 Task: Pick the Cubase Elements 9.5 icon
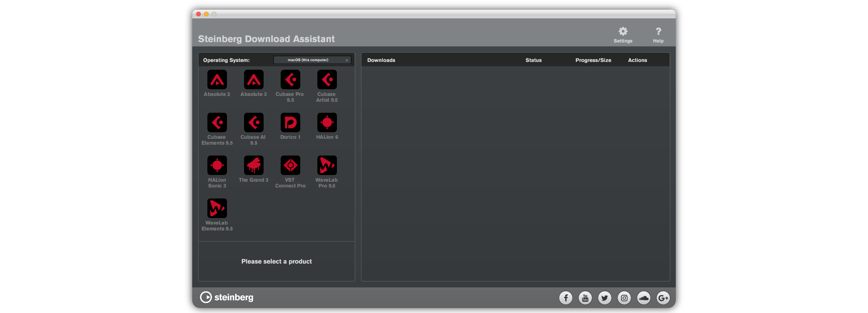coord(217,122)
